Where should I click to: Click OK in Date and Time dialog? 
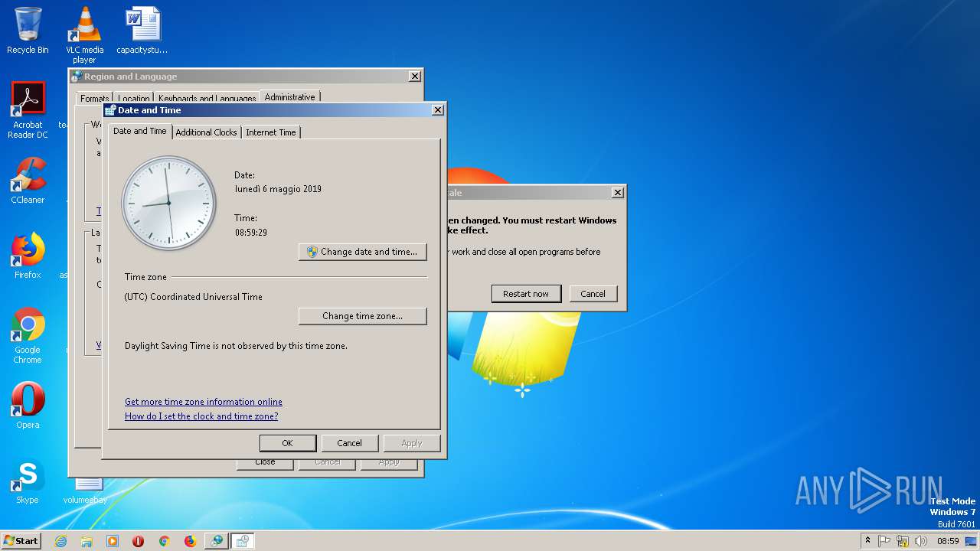[x=288, y=443]
